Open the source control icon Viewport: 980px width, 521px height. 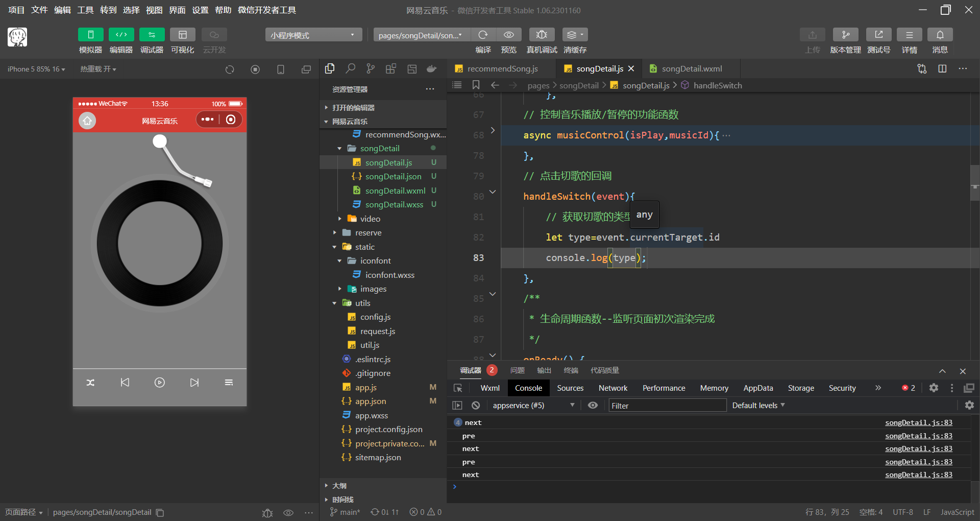pos(371,68)
